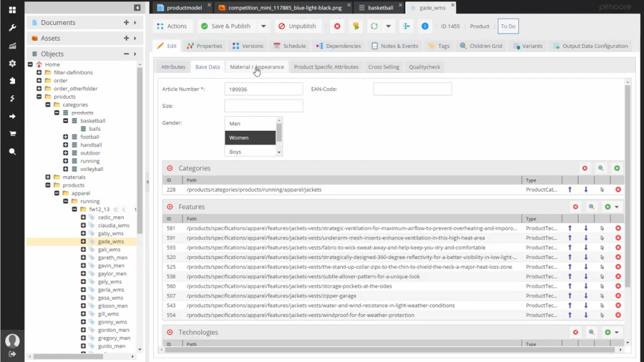This screenshot has height=362, width=644.
Task: Click the red Delete icon in the toolbar
Action: pos(337,26)
